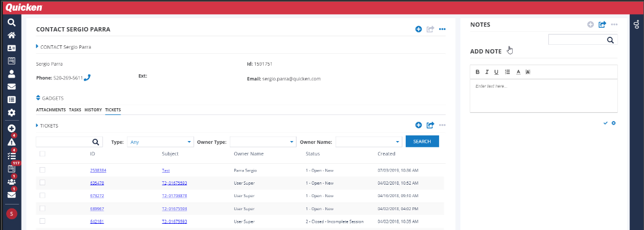Click the note text area
The image size is (644, 230).
coord(543,95)
